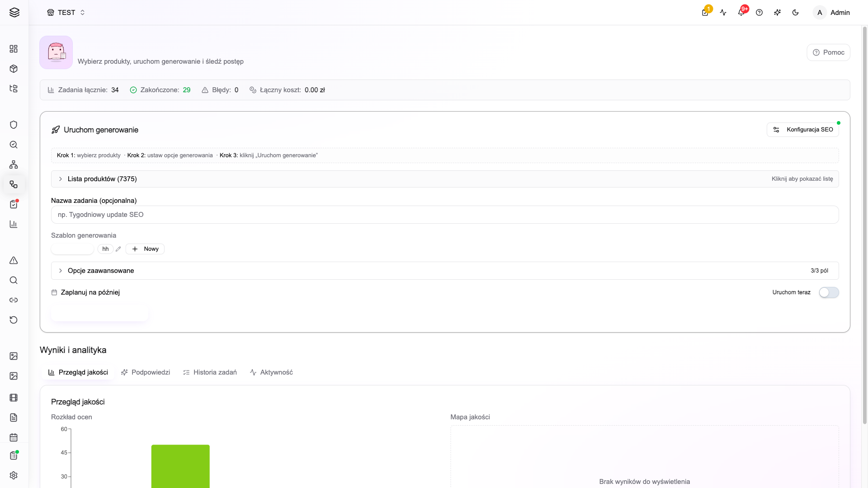Click "Zakończone: 29" stat
868x488 pixels.
(160, 90)
